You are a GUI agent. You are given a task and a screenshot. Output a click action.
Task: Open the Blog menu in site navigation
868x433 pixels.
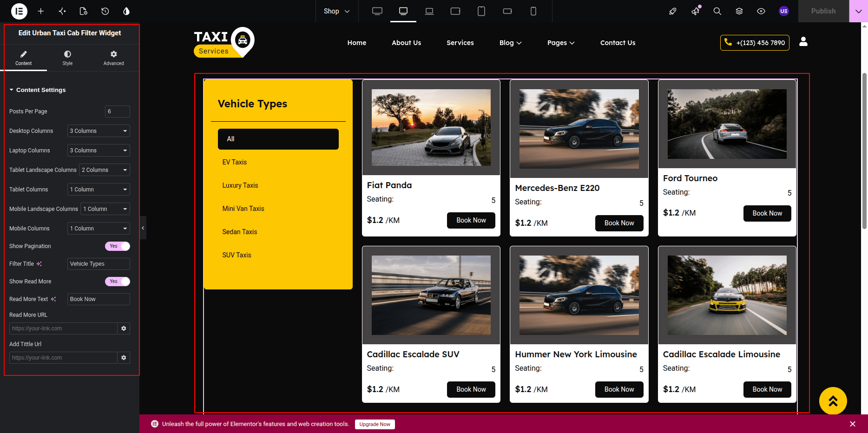pyautogui.click(x=511, y=43)
